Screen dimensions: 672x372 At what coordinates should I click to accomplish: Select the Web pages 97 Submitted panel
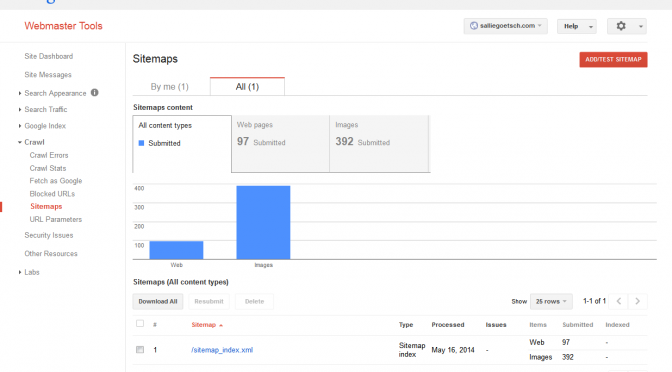[x=280, y=144]
